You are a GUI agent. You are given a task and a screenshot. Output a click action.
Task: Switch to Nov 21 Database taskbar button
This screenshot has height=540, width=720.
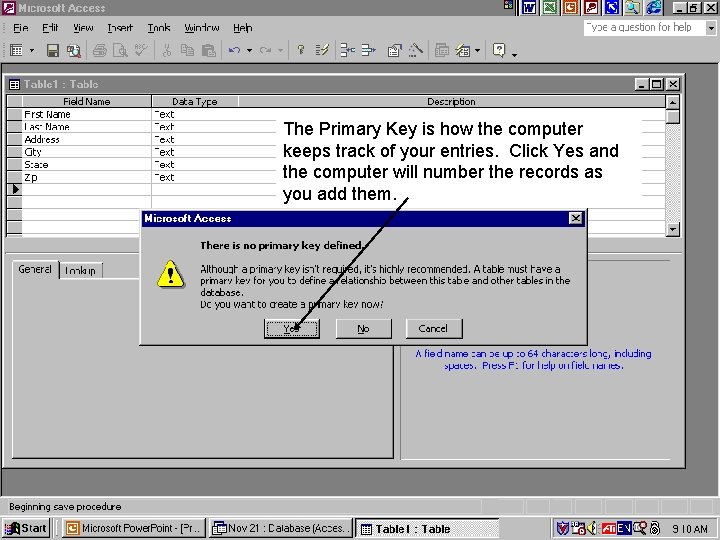point(280,529)
